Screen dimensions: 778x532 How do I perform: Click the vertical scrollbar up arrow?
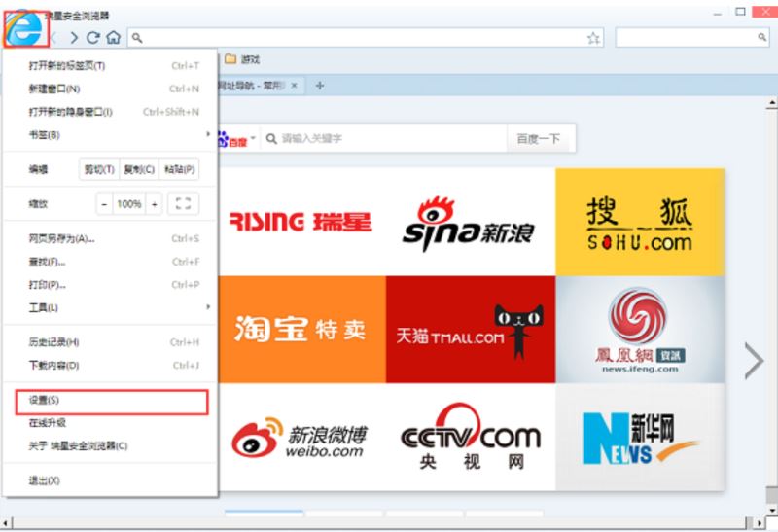[x=771, y=103]
